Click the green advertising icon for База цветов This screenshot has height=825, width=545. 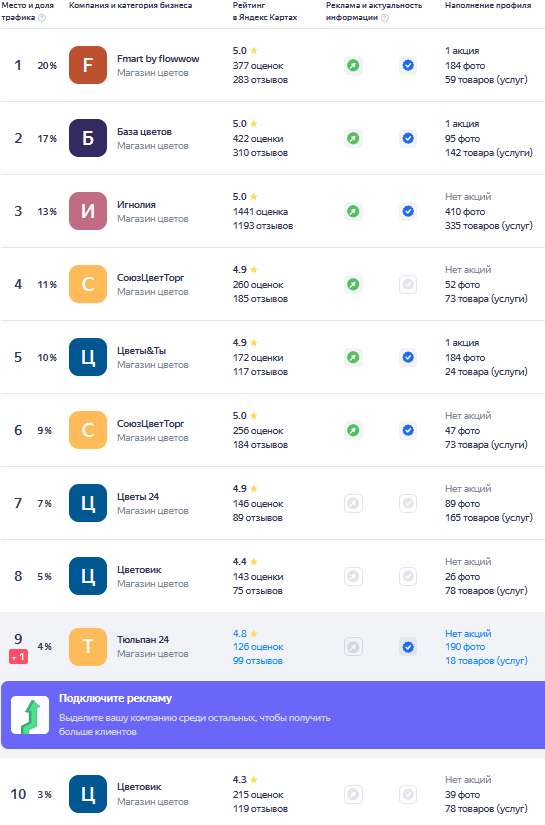(354, 138)
